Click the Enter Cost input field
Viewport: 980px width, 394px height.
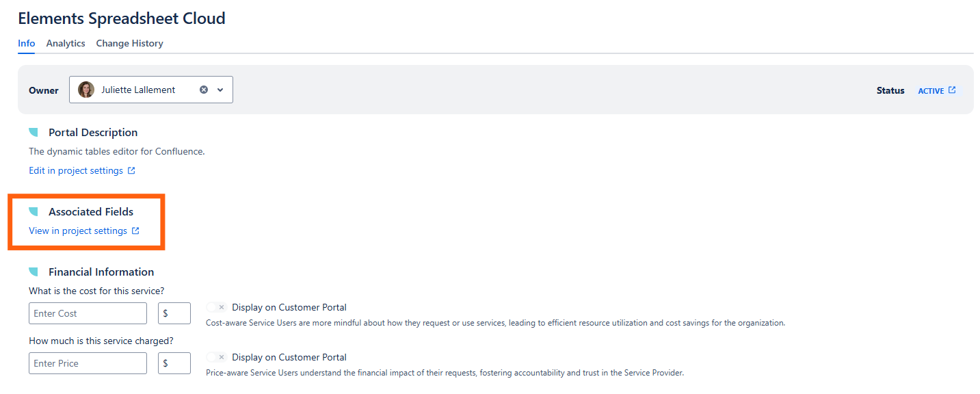pyautogui.click(x=88, y=313)
